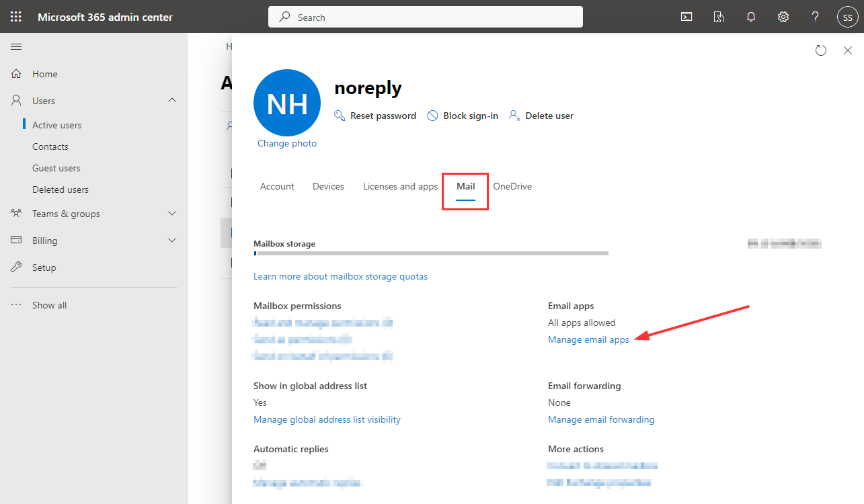Click the Show all ellipsis icon
The height and width of the screenshot is (504, 864).
[17, 305]
